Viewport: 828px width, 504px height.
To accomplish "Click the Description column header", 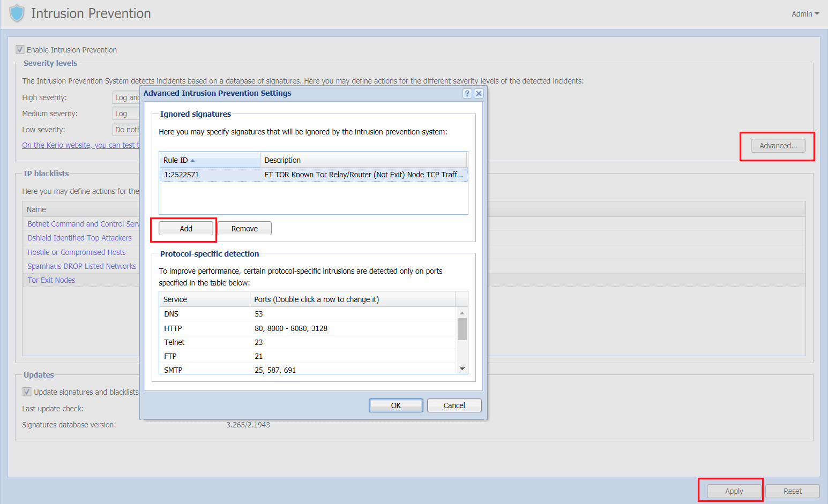I will pos(363,160).
